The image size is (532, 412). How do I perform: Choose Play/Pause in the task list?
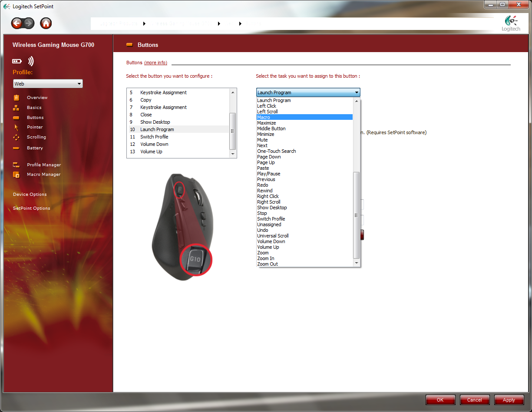304,174
